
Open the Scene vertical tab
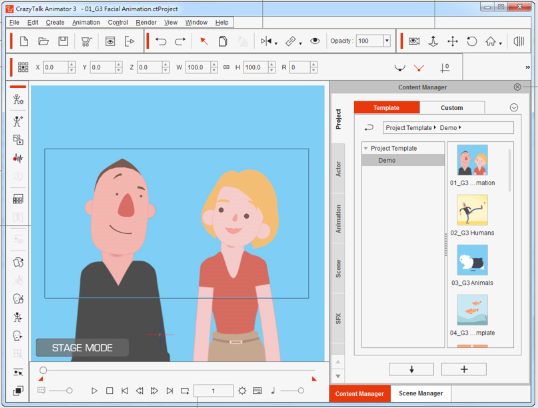pyautogui.click(x=338, y=269)
